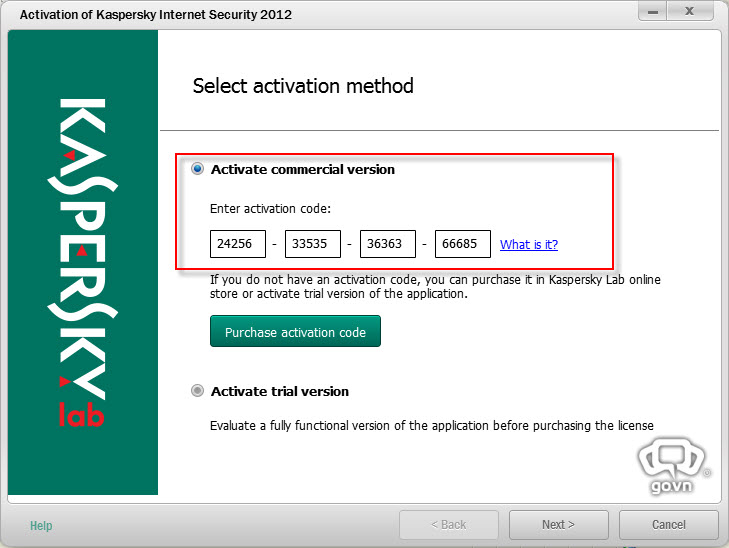Cancel the activation wizard

669,525
